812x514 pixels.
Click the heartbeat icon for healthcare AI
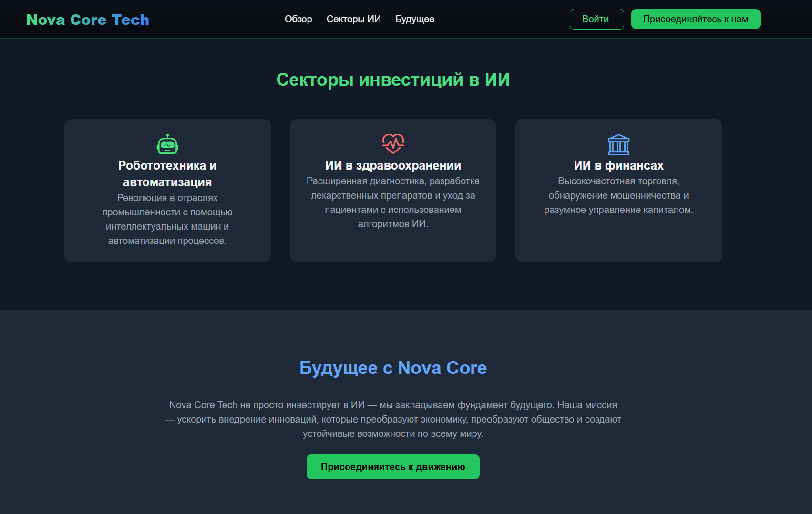pos(393,143)
